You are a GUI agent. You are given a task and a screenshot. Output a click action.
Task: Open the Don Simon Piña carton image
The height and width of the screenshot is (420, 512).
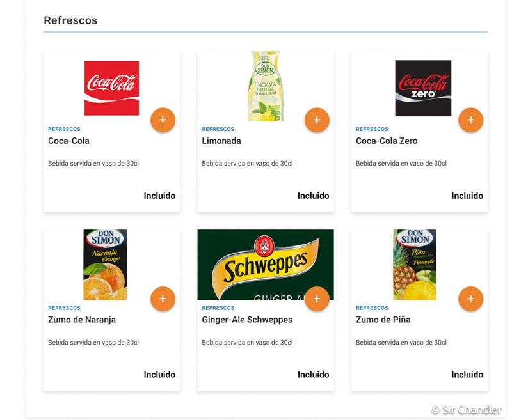click(x=414, y=265)
